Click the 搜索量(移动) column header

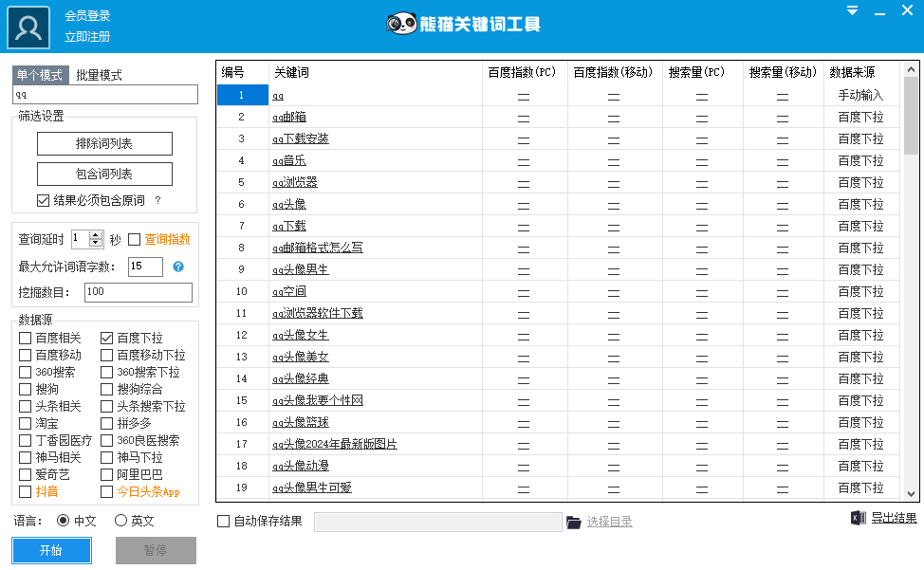[x=784, y=72]
